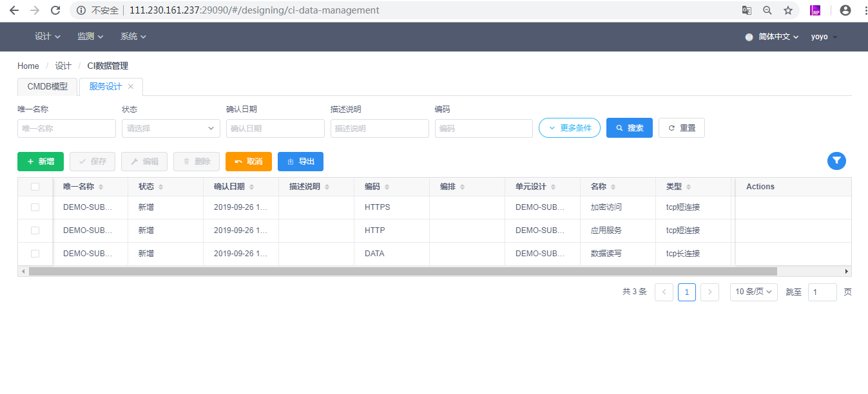This screenshot has width=868, height=394.
Task: Click right arrow of horizontal scrollbar
Action: pyautogui.click(x=847, y=271)
